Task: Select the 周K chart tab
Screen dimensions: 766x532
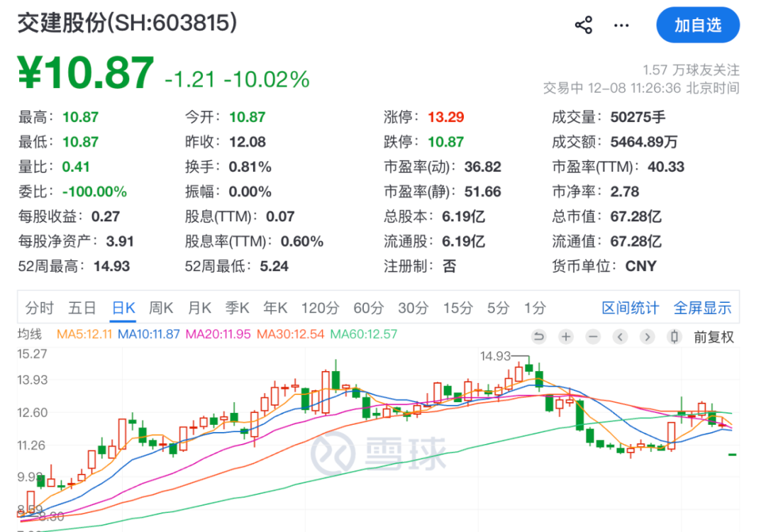Action: pos(161,308)
